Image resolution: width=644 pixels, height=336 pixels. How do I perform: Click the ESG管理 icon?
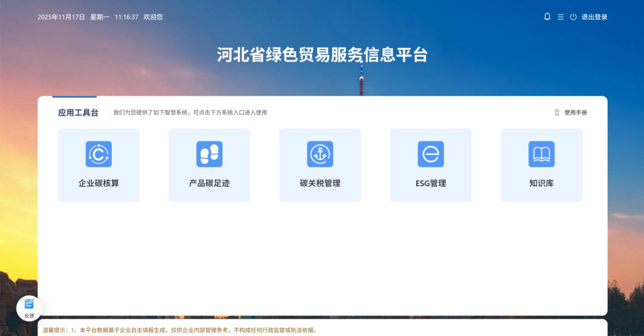[431, 154]
